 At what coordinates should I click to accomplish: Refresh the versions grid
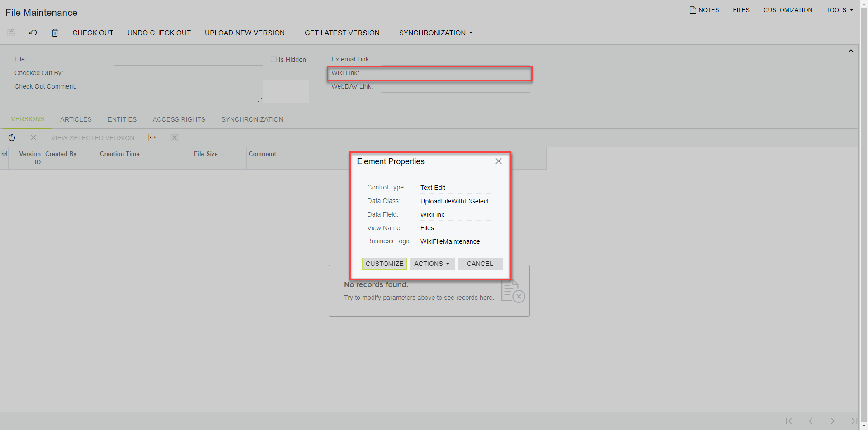[x=12, y=138]
